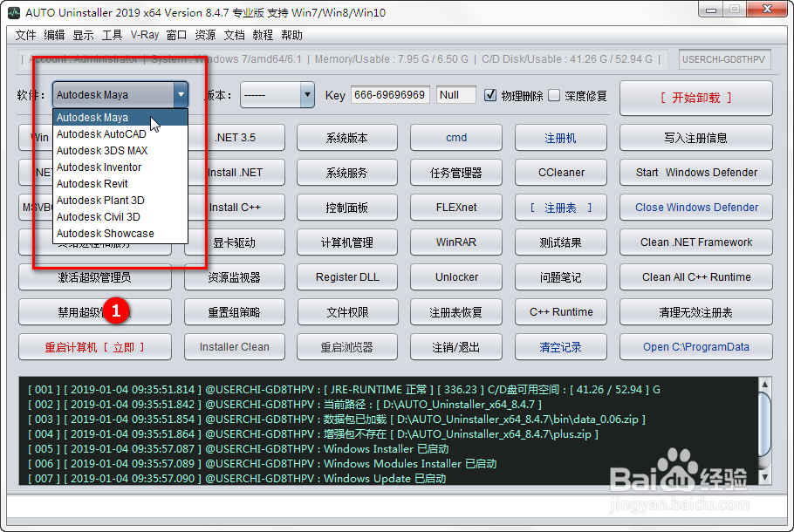Launch cmd
This screenshot has height=532, width=794.
click(x=456, y=138)
